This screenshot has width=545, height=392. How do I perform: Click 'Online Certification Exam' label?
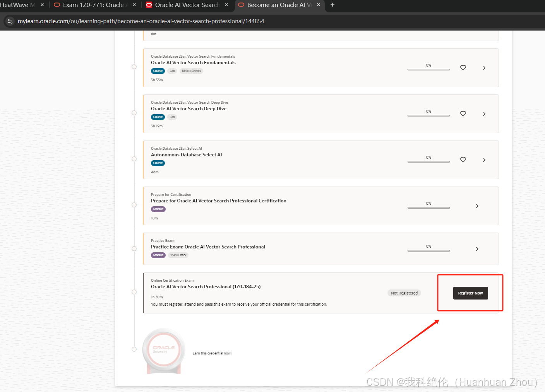(172, 281)
